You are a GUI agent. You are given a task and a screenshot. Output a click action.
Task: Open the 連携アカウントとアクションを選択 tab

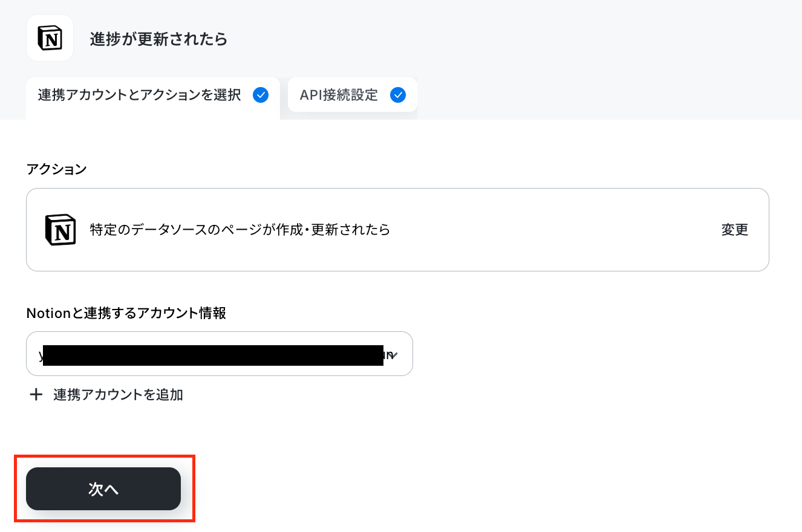click(153, 96)
